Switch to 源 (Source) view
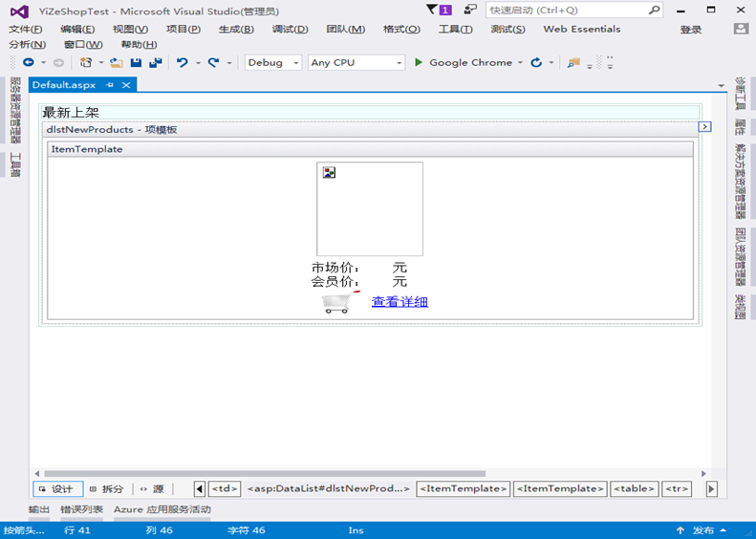 (152, 488)
